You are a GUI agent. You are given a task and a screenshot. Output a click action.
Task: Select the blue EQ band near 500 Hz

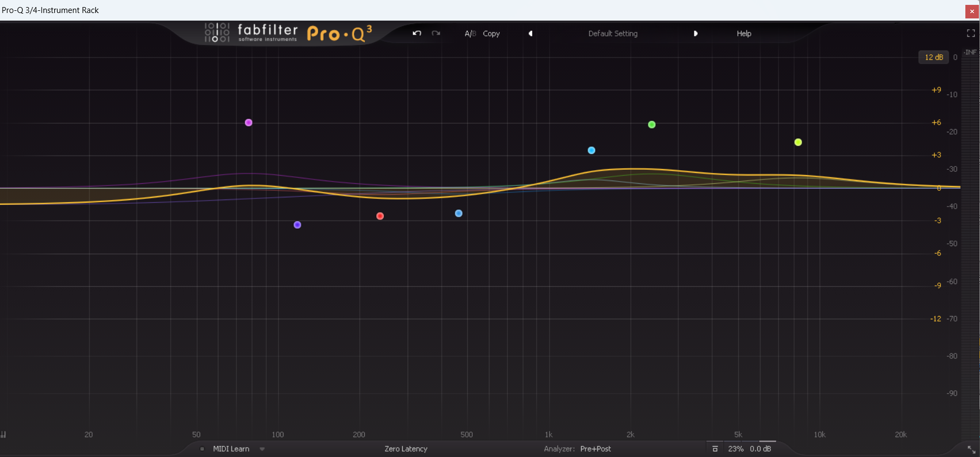click(x=459, y=213)
